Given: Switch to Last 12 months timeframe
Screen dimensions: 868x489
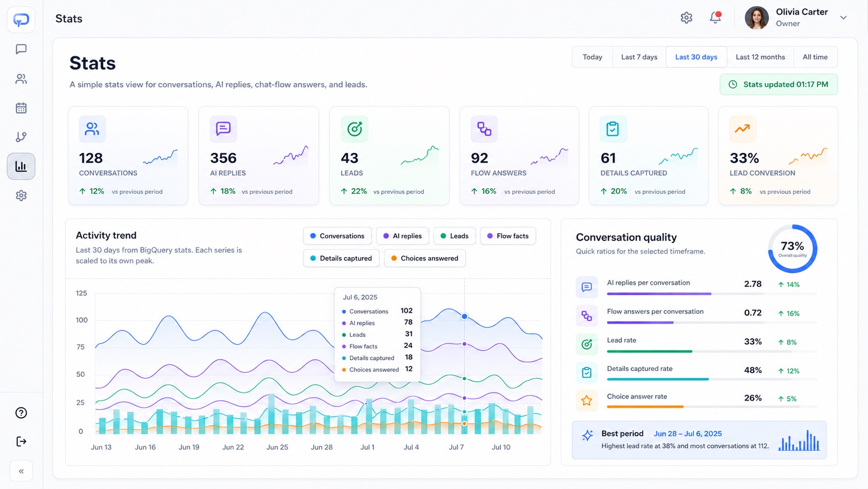Looking at the screenshot, I should pos(760,57).
